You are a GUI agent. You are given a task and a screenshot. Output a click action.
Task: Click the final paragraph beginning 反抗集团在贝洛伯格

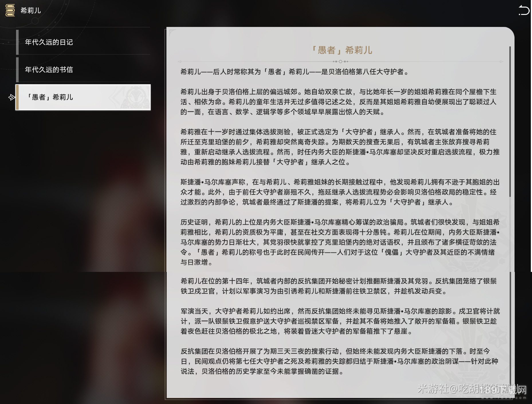[339, 361]
